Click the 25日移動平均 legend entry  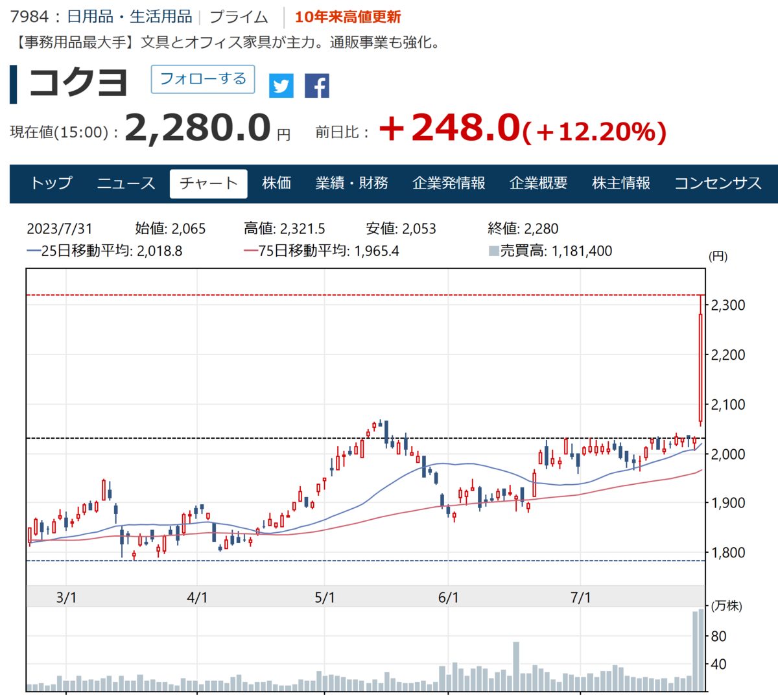pyautogui.click(x=104, y=251)
